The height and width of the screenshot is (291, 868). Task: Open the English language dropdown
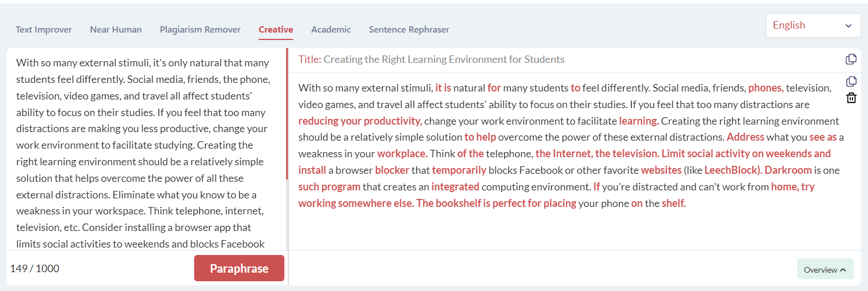click(813, 25)
